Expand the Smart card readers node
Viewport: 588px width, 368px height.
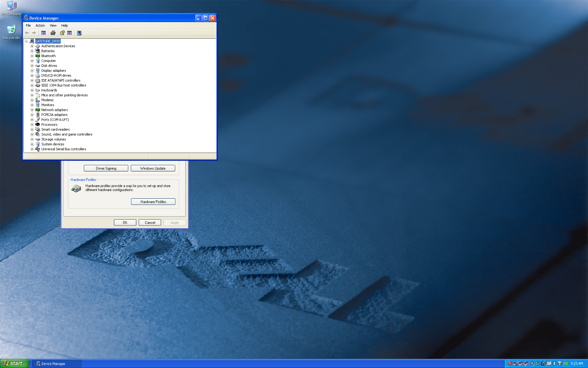click(32, 130)
